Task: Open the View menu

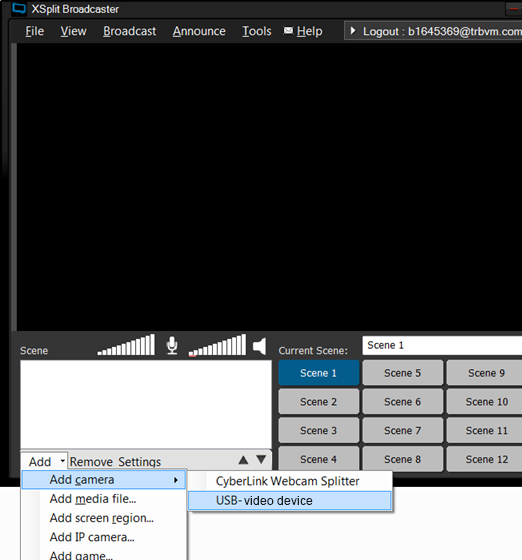Action: click(x=74, y=31)
